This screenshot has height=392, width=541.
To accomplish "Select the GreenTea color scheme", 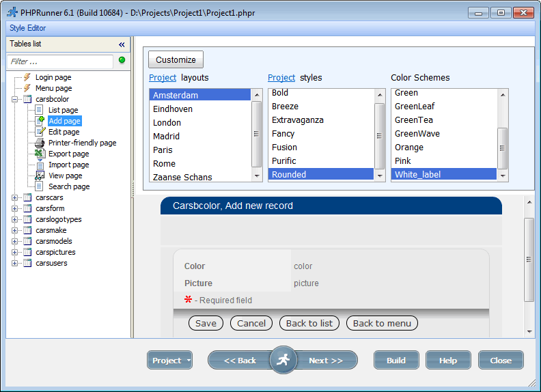I will pos(444,120).
